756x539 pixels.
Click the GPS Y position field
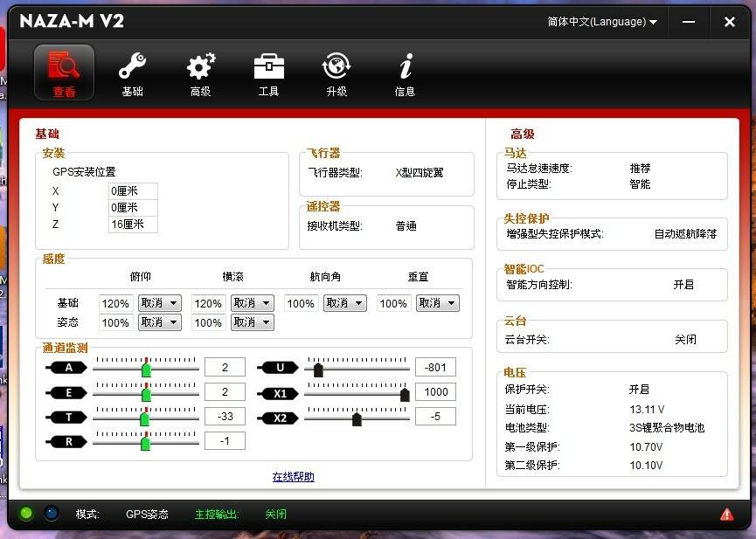pyautogui.click(x=133, y=208)
